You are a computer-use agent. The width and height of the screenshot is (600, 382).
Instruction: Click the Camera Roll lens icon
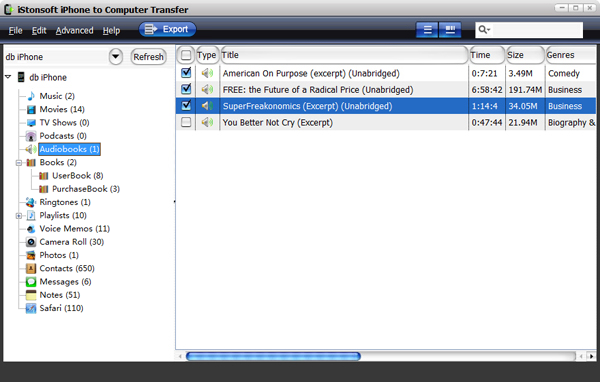pyautogui.click(x=31, y=242)
